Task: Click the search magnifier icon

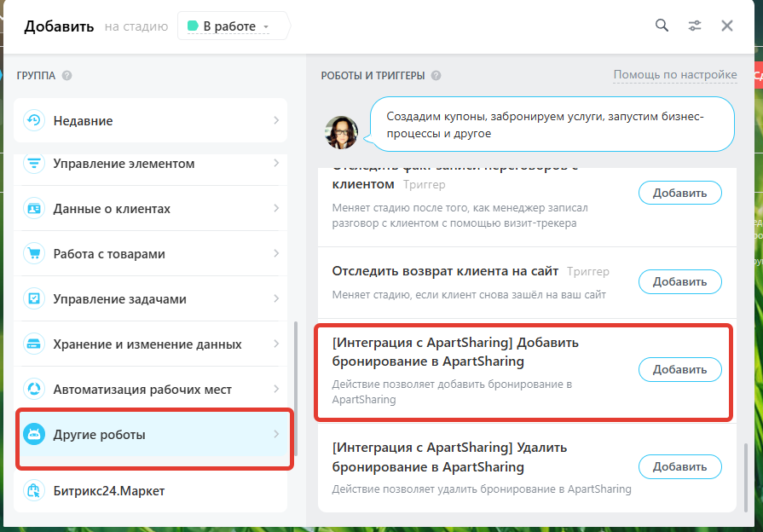Action: coord(662,26)
